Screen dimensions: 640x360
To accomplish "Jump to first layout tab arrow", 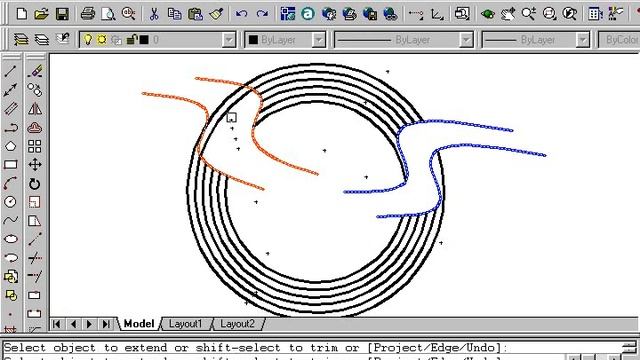I will (57, 324).
